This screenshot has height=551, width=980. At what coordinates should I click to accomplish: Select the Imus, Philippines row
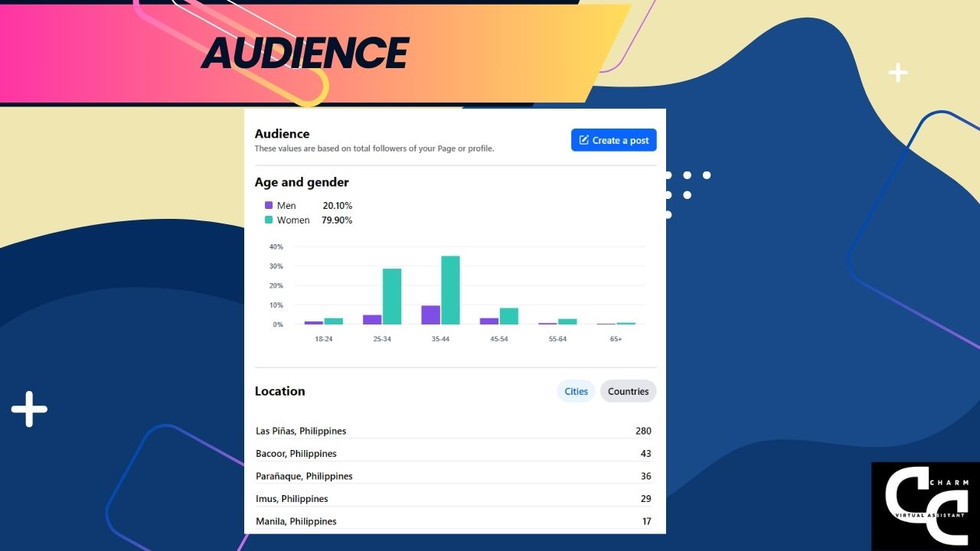[455, 498]
